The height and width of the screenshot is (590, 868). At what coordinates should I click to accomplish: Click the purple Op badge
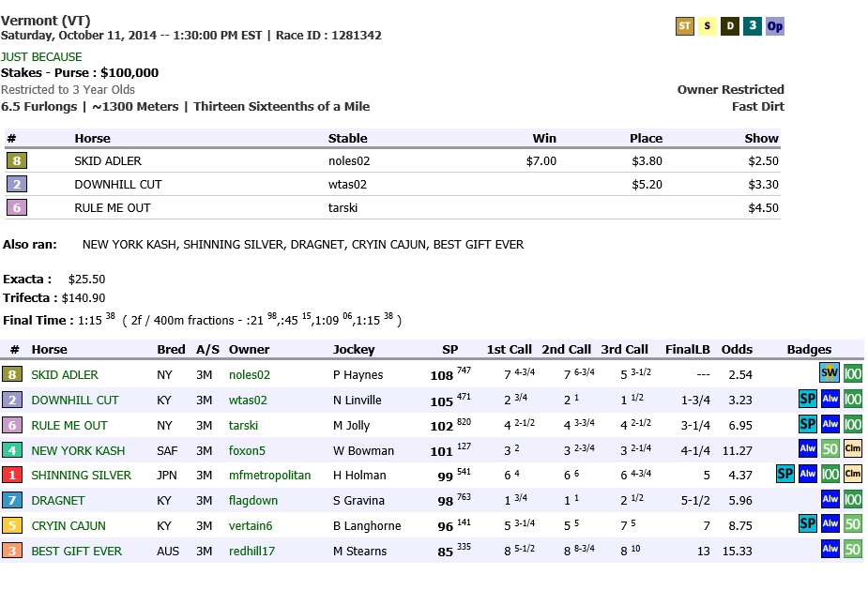(x=775, y=26)
